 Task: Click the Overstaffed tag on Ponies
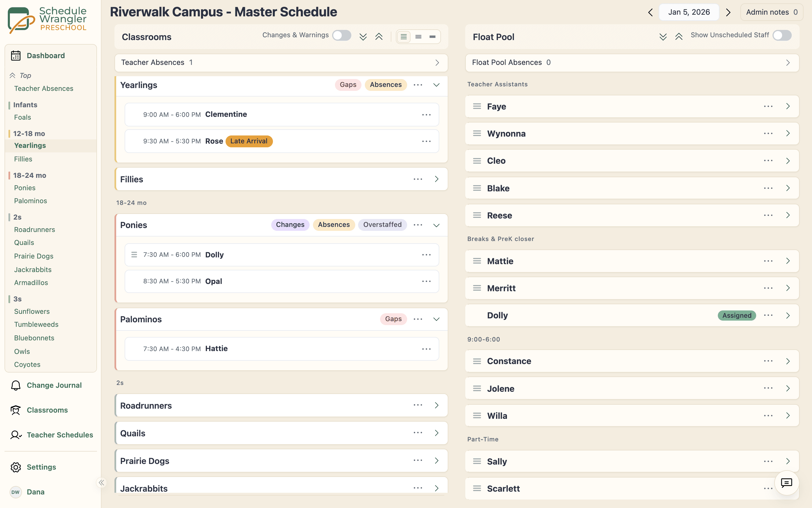(x=382, y=224)
